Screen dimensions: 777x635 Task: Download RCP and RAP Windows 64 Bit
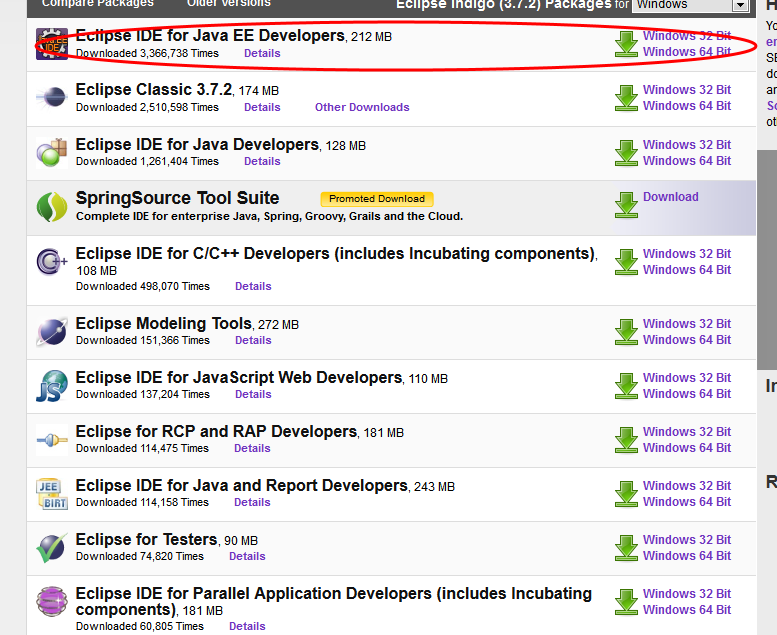pos(687,448)
